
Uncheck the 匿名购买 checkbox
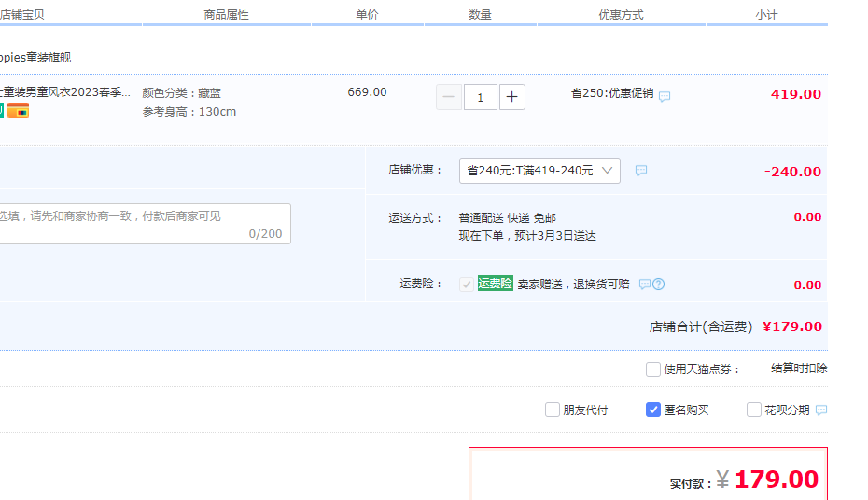[653, 410]
